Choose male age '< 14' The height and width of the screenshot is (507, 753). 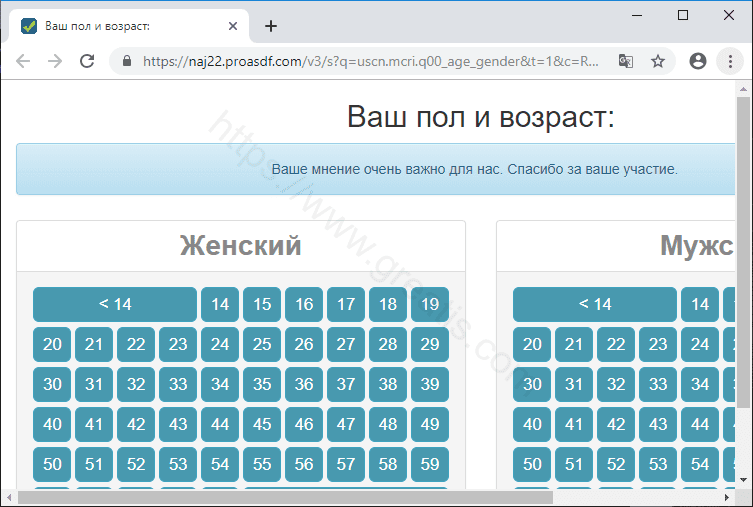595,304
